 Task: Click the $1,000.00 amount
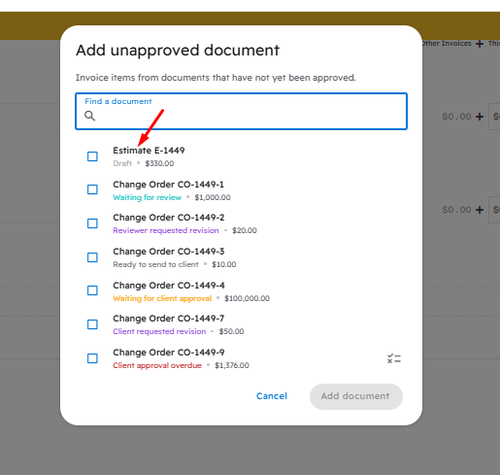(x=213, y=197)
